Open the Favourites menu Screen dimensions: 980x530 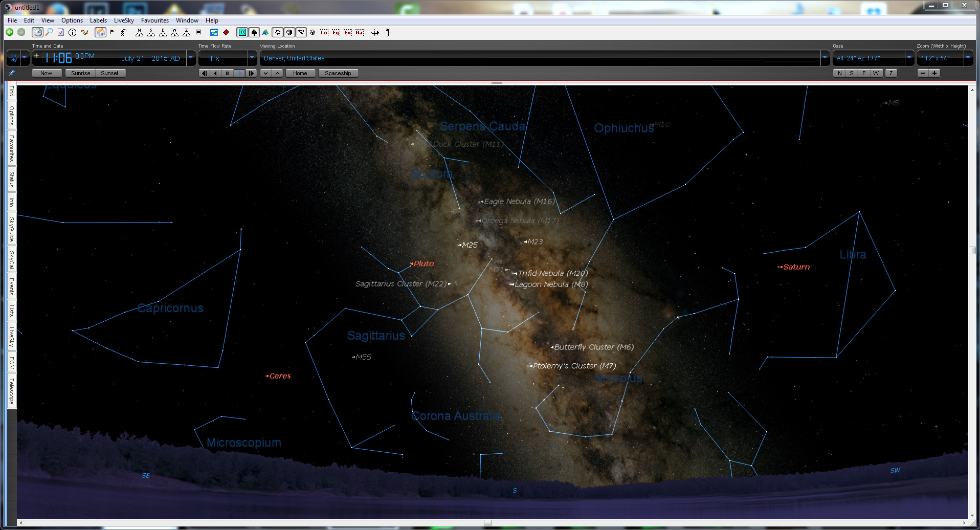tap(155, 20)
